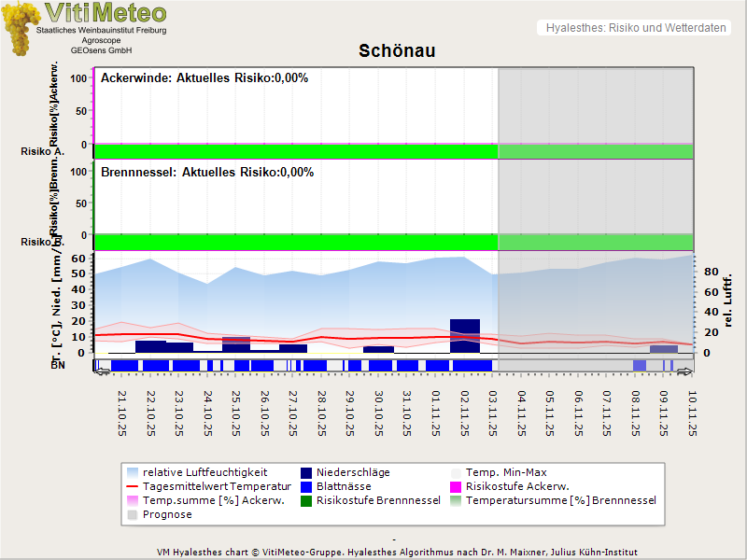Viewport: 747px width, 560px height.
Task: Click the VitiMeteo grape logo
Action: click(x=21, y=26)
